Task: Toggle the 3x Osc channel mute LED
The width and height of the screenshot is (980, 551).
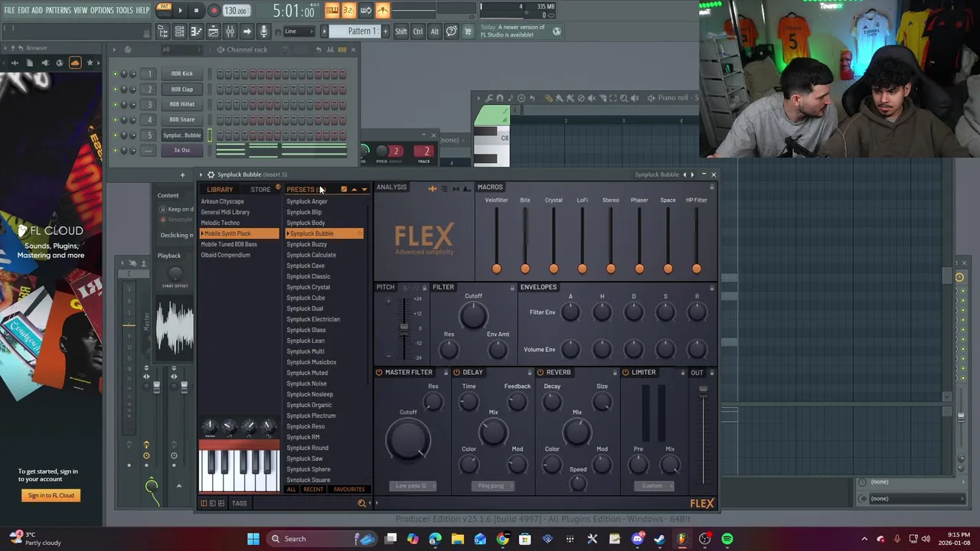Action: [115, 151]
